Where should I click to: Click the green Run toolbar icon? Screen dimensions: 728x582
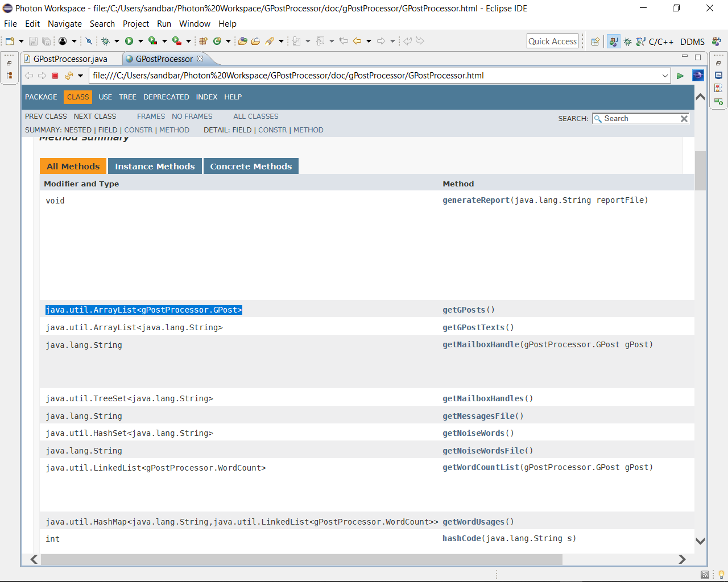pos(129,41)
